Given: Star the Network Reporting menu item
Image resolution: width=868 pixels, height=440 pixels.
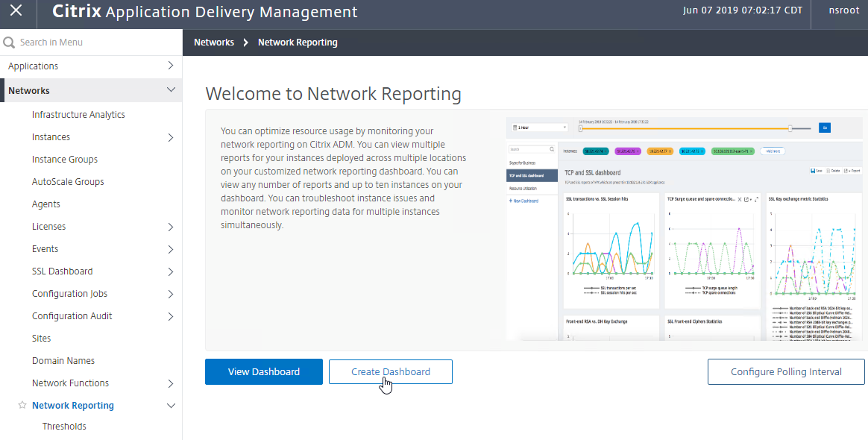Looking at the screenshot, I should 22,405.
